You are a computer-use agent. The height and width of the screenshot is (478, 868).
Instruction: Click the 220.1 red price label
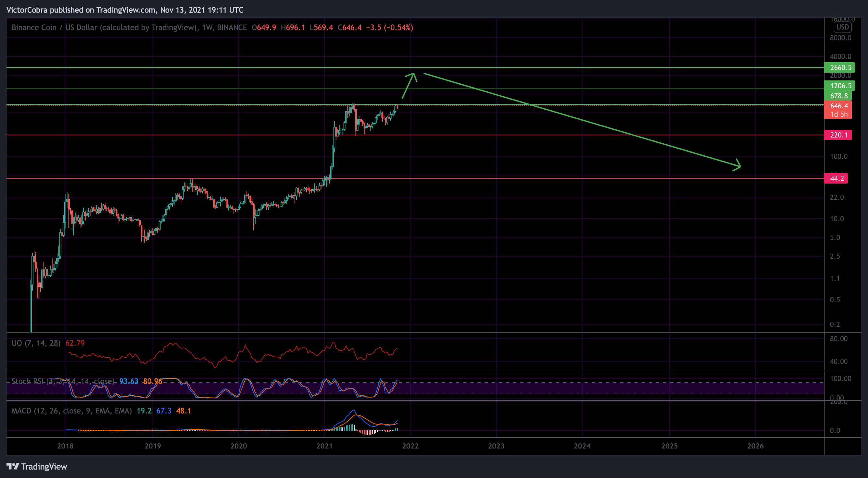point(838,135)
